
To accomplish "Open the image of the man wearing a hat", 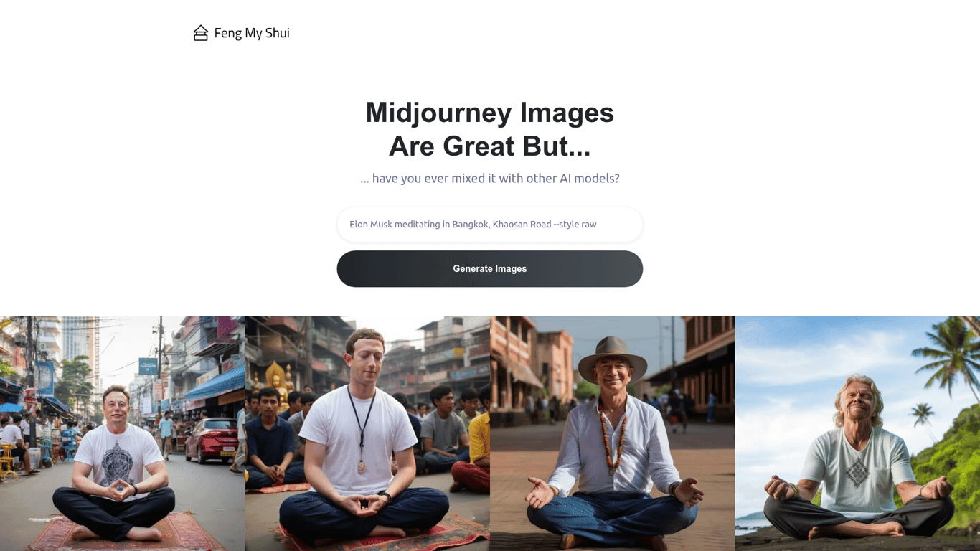I will pos(612,433).
